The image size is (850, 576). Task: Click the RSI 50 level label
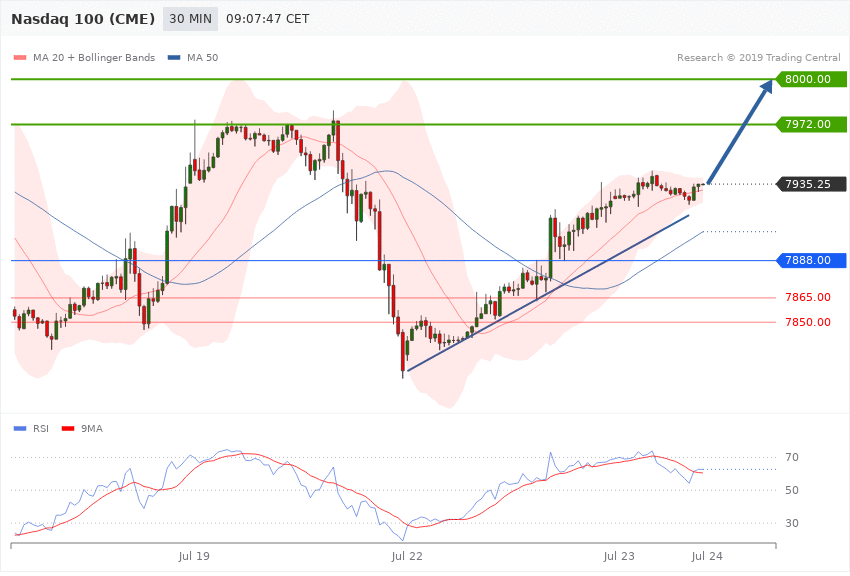tap(792, 490)
